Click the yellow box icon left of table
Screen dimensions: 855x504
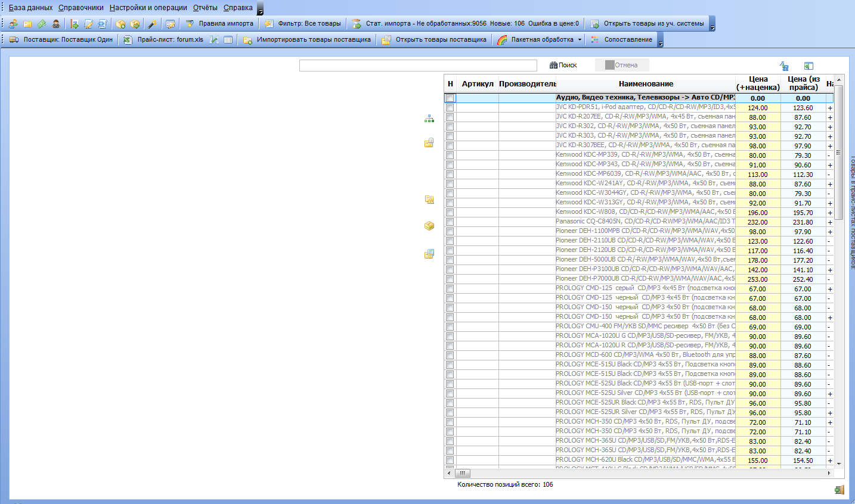[x=429, y=226]
